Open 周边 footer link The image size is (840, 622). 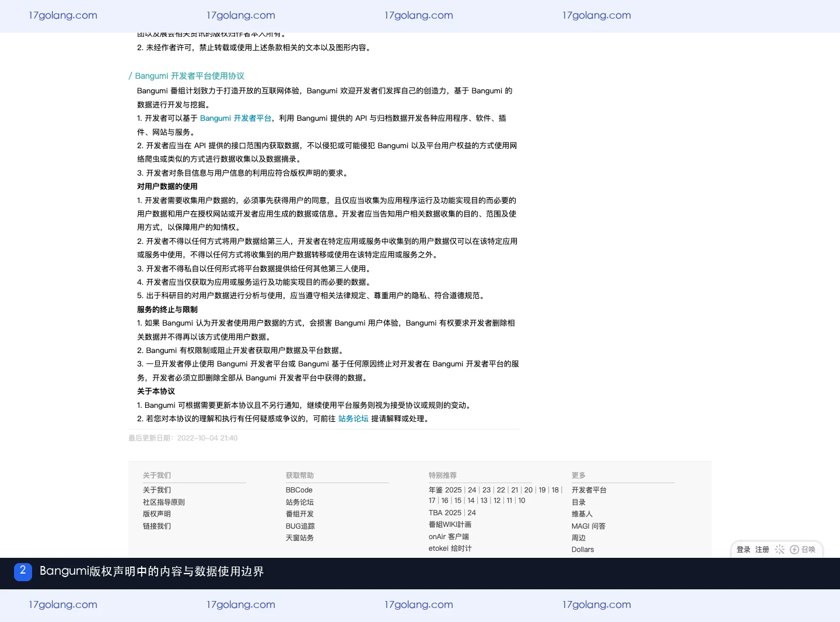[579, 538]
